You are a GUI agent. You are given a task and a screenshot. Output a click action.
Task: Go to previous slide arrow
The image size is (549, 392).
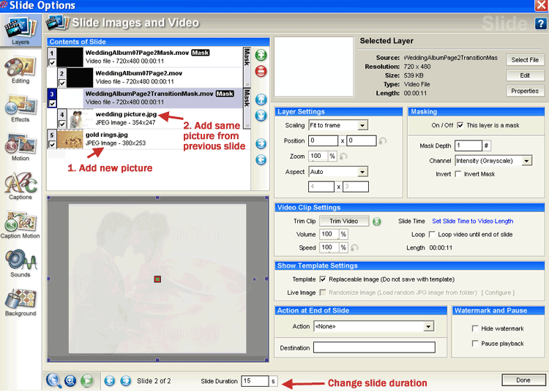tap(110, 381)
